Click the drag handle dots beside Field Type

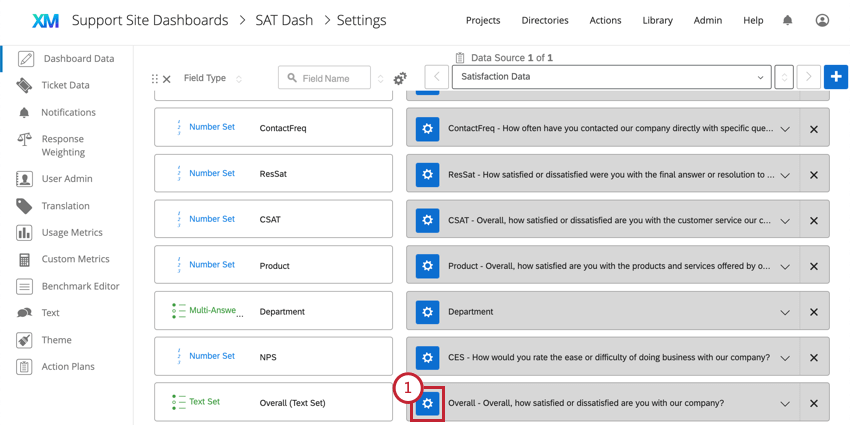pyautogui.click(x=154, y=79)
